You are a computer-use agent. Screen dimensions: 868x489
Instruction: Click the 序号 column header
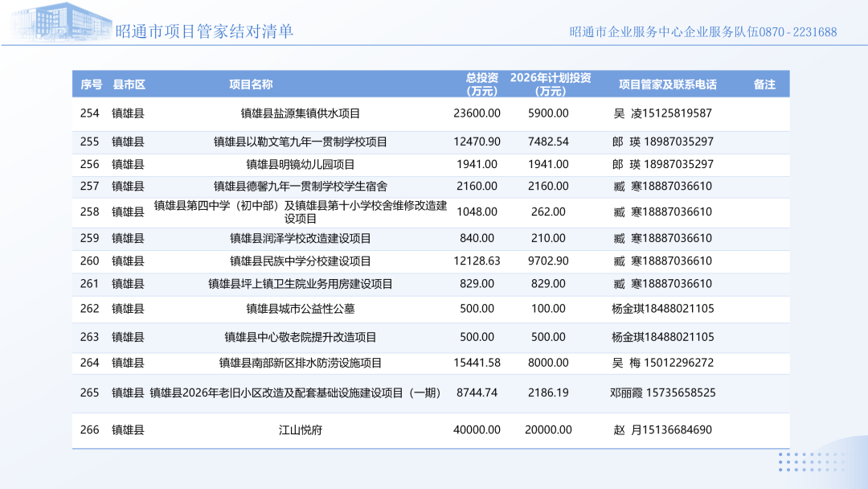click(92, 84)
